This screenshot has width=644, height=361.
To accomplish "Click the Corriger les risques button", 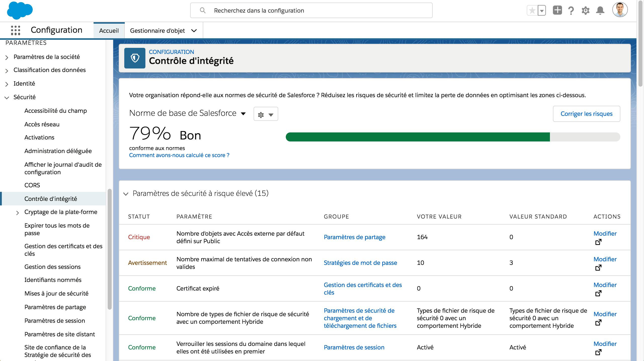I will pos(586,114).
